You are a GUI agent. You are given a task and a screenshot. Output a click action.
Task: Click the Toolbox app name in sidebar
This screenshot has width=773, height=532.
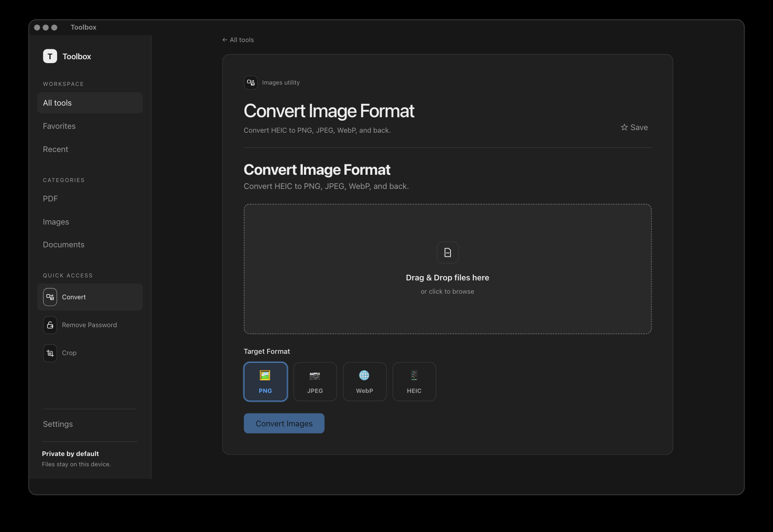click(77, 56)
